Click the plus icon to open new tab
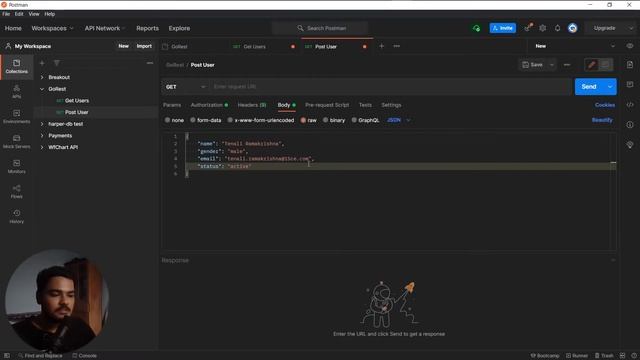Image resolution: width=640 pixels, height=360 pixels. [x=381, y=46]
